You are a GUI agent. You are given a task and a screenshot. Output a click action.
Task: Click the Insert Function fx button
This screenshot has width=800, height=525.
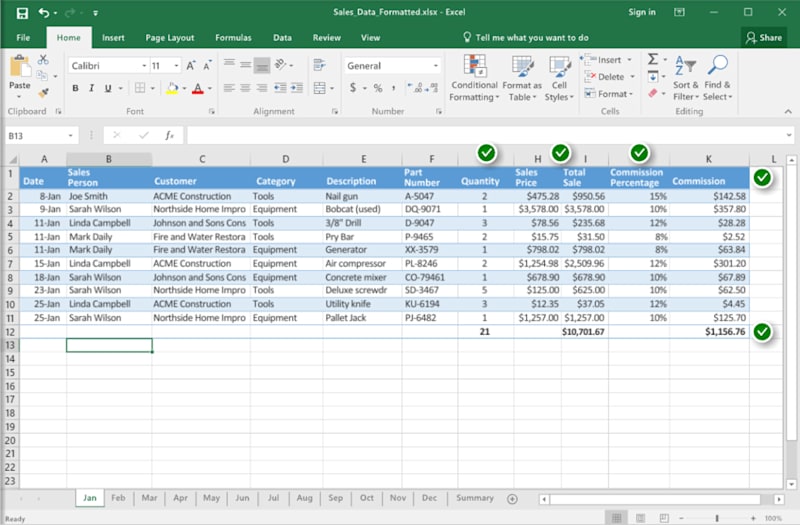169,136
